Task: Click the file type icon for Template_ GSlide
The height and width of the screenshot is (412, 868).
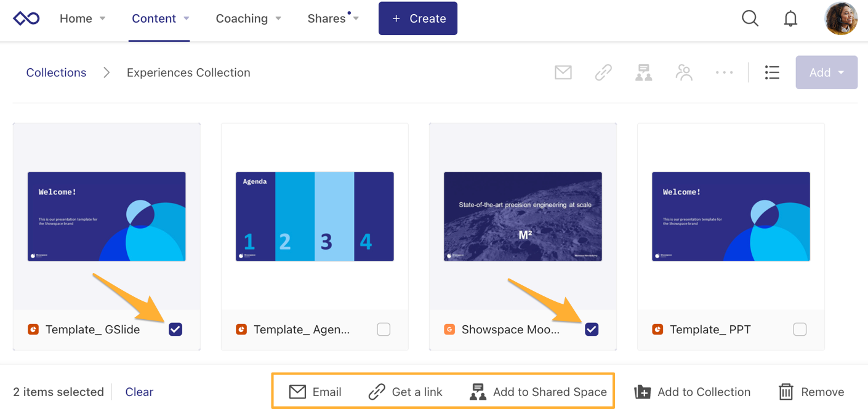Action: tap(33, 330)
